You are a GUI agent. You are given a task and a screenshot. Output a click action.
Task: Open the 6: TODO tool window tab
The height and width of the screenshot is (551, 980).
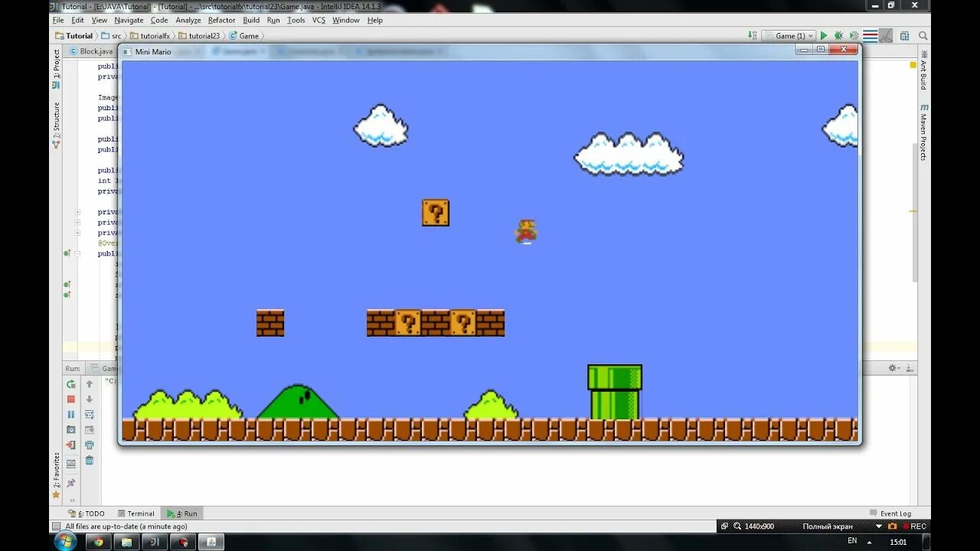(x=87, y=514)
